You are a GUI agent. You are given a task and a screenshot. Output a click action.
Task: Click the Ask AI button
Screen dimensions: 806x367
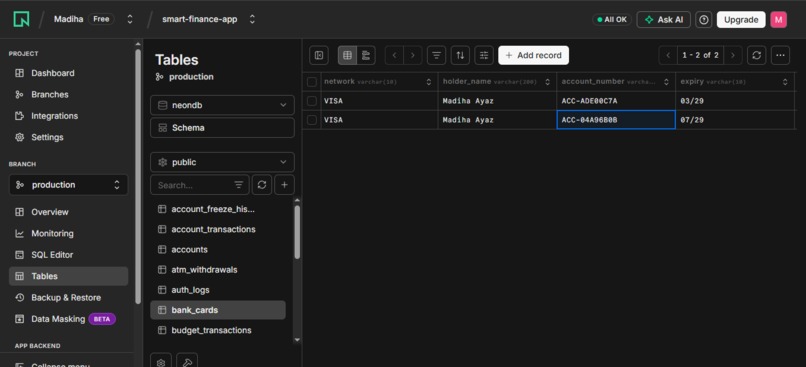tap(664, 20)
